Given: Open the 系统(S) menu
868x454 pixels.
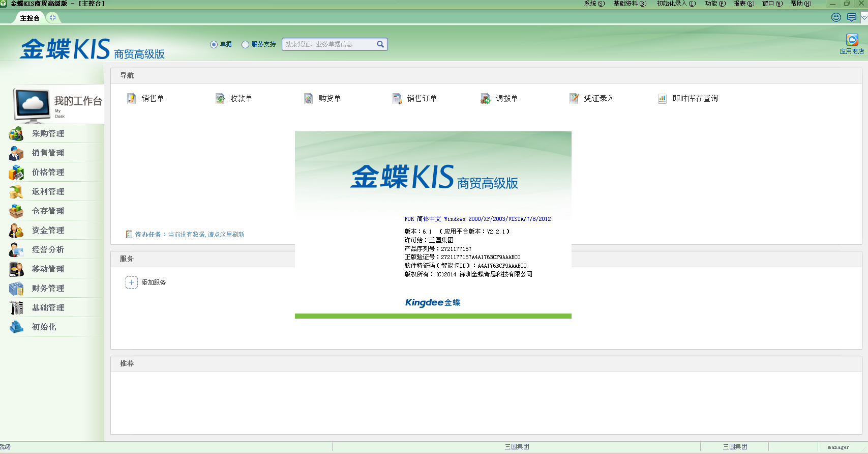Looking at the screenshot, I should (594, 4).
